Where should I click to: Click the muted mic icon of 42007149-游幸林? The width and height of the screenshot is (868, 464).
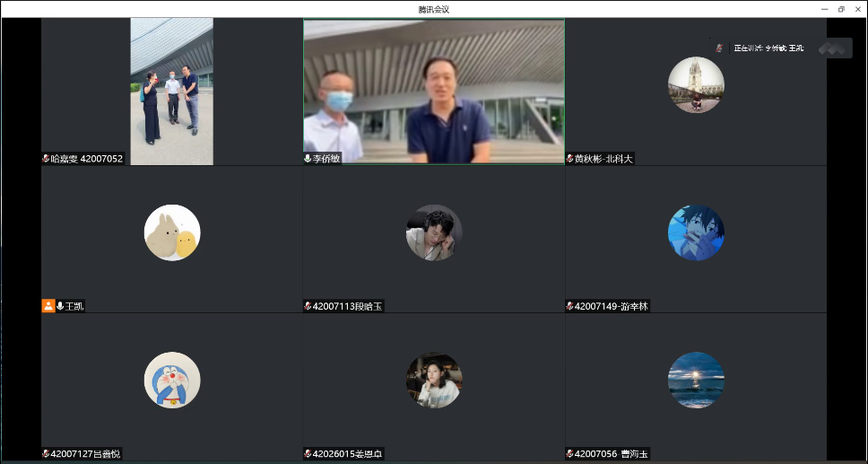pyautogui.click(x=569, y=306)
